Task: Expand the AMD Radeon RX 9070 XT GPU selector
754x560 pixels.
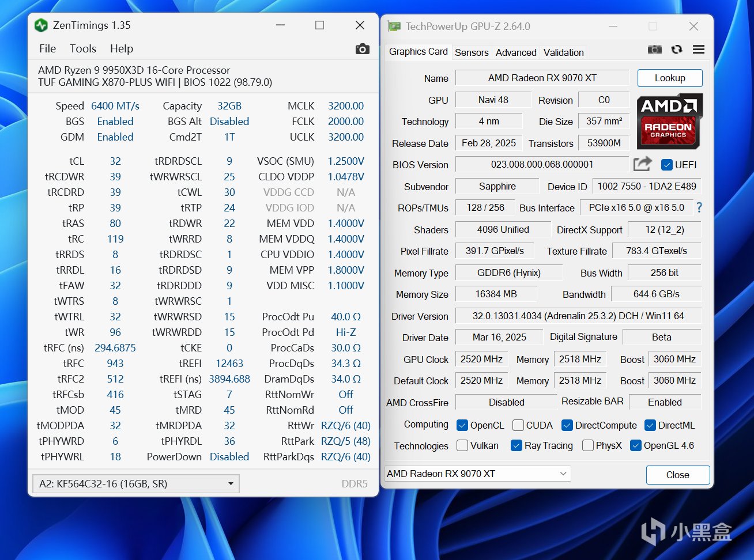Action: click(477, 474)
